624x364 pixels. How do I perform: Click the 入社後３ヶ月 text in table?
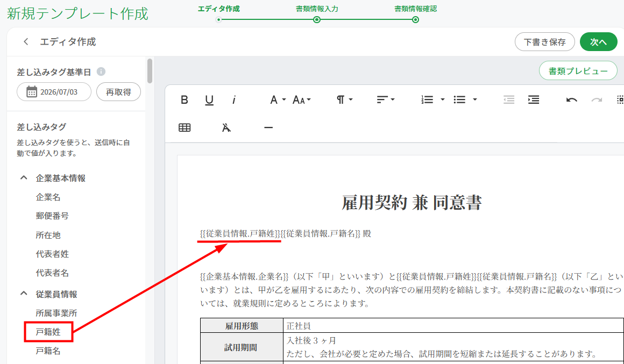(x=311, y=340)
